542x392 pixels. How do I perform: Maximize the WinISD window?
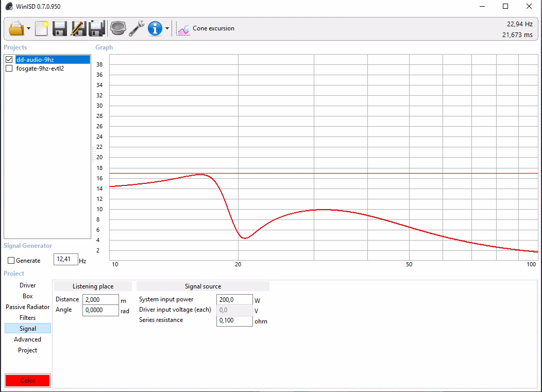[x=505, y=6]
